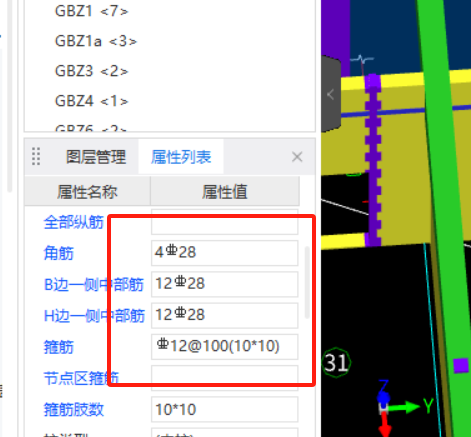Click the 箍筋肢数 property name
The width and height of the screenshot is (471, 437).
[x=74, y=410]
